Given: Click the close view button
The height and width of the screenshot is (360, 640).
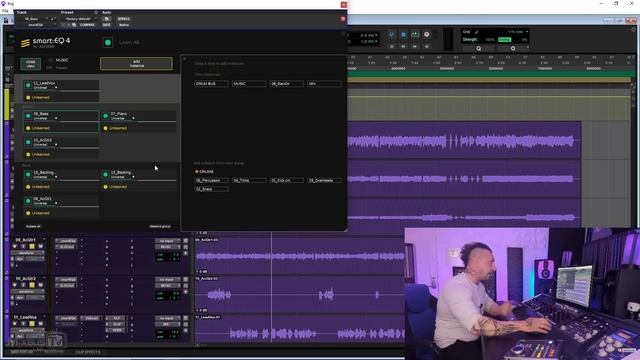Looking at the screenshot, I should point(31,64).
